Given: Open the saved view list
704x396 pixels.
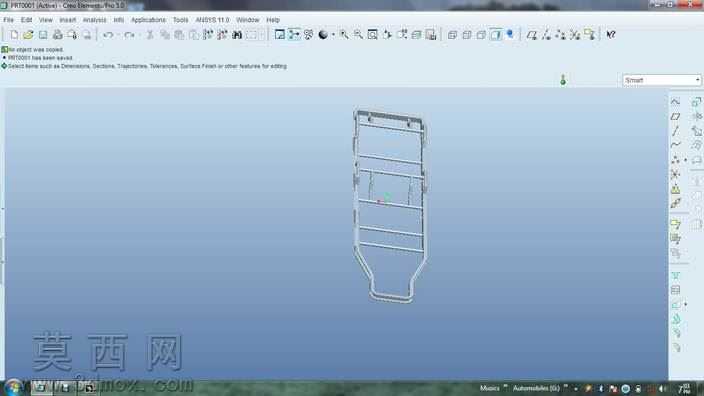Looking at the screenshot, I should (402, 35).
